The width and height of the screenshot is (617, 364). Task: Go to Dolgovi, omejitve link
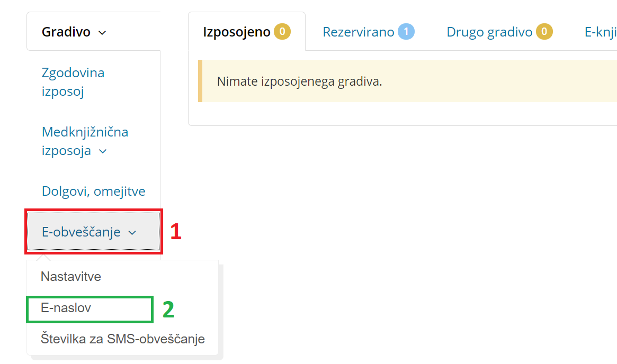pyautogui.click(x=93, y=191)
